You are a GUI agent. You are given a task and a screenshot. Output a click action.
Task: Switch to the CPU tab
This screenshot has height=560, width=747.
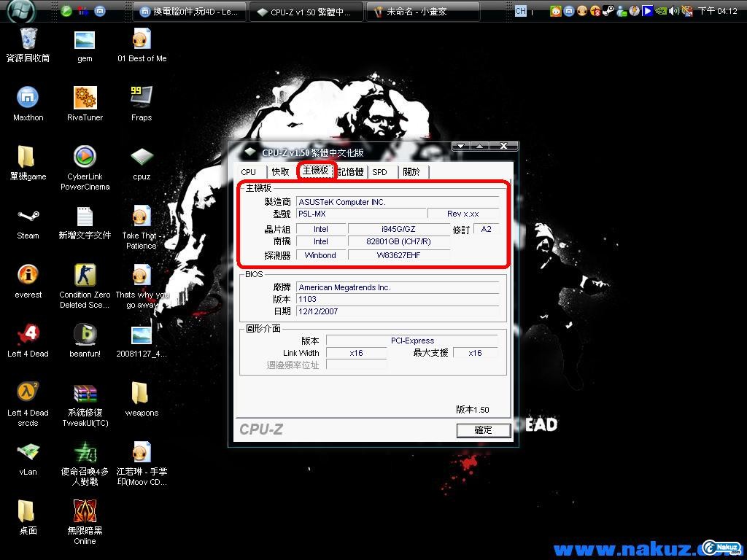[x=249, y=172]
